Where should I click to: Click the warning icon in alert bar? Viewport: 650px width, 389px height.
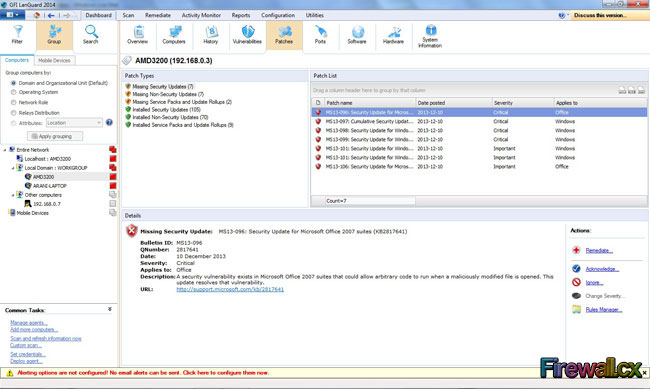(x=10, y=373)
